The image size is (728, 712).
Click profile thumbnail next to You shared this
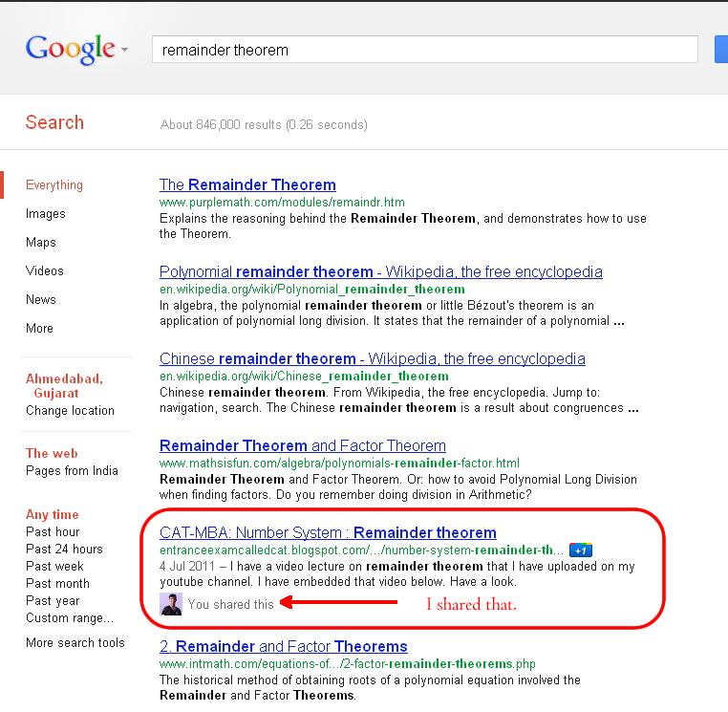(x=171, y=604)
